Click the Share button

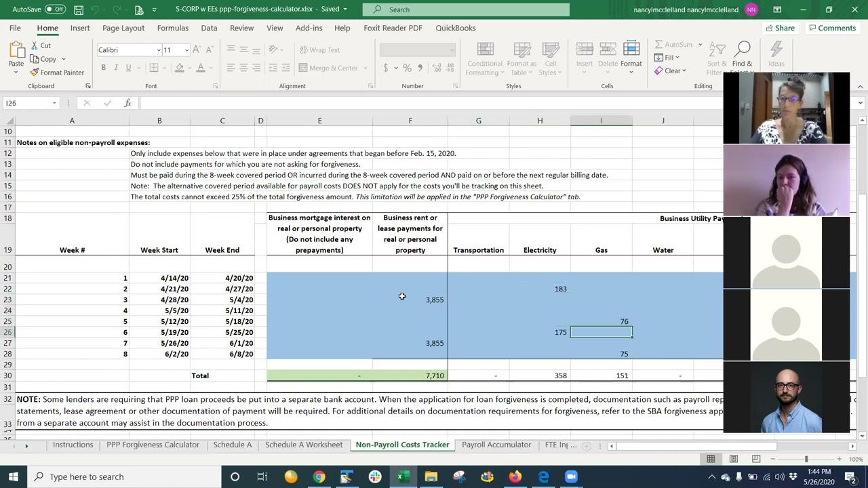780,28
